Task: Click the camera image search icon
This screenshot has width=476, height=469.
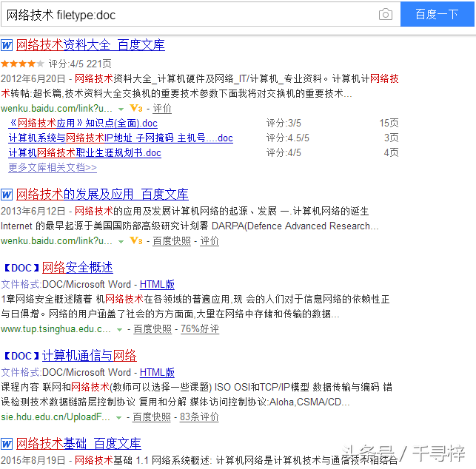Action: click(x=385, y=14)
